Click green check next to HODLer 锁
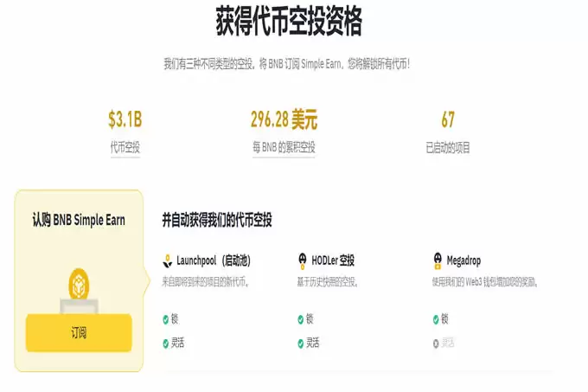Image resolution: width=588 pixels, height=392 pixels. [300, 319]
